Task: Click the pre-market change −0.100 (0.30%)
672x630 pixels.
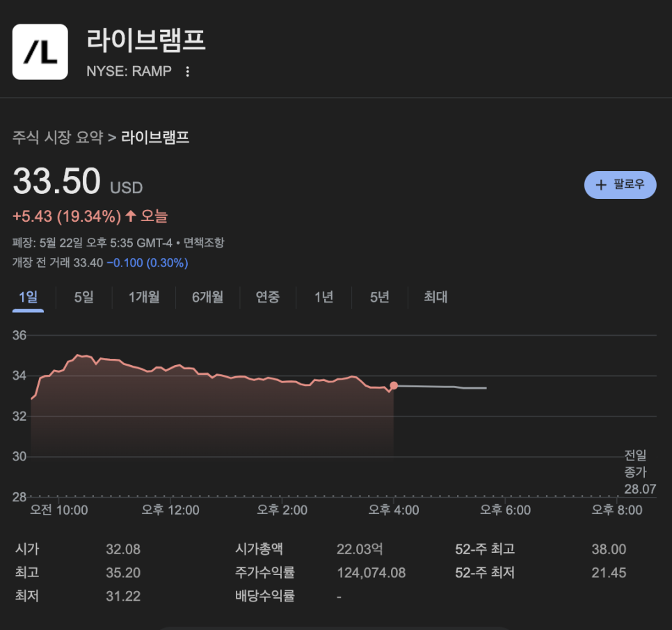Action: 147,263
